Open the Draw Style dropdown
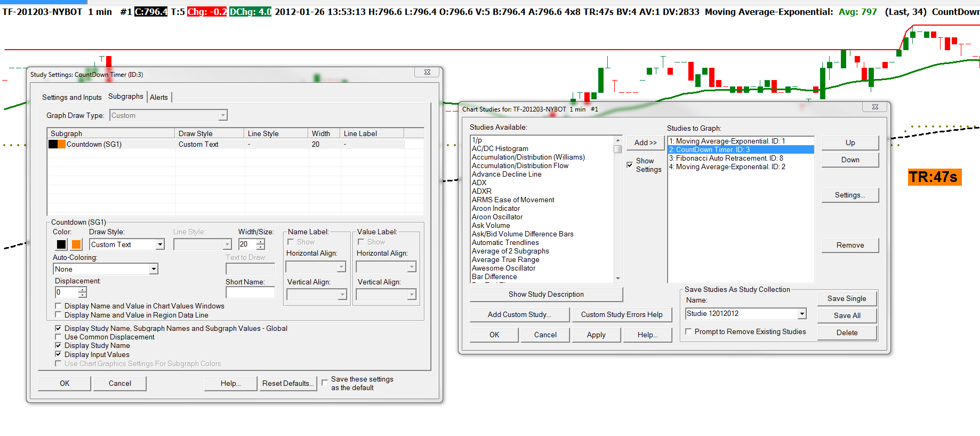Viewport: 980px width, 436px height. pyautogui.click(x=159, y=244)
